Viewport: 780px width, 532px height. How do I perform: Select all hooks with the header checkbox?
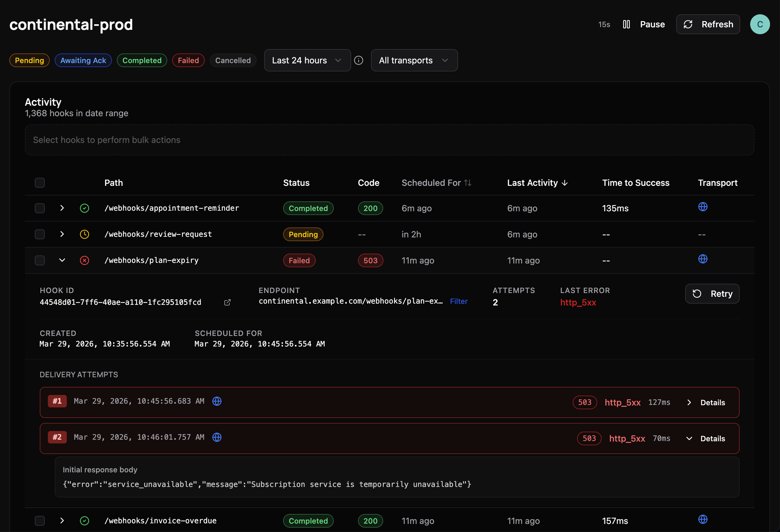pyautogui.click(x=39, y=182)
